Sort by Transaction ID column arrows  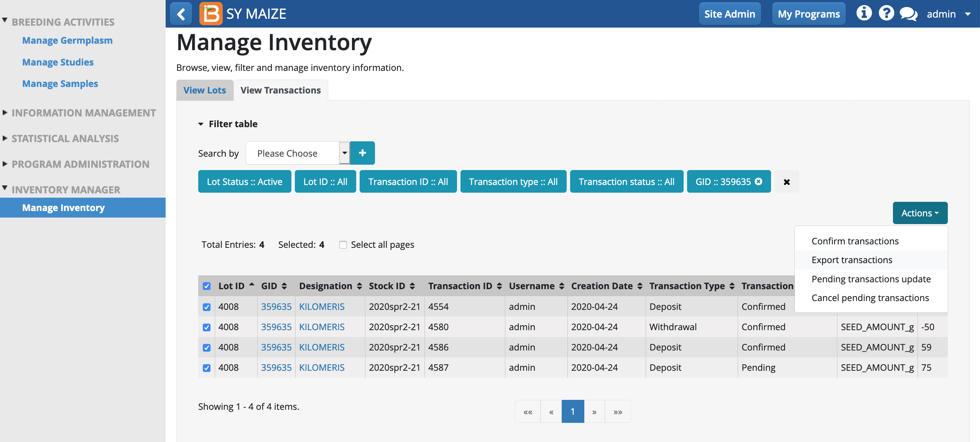pos(499,286)
